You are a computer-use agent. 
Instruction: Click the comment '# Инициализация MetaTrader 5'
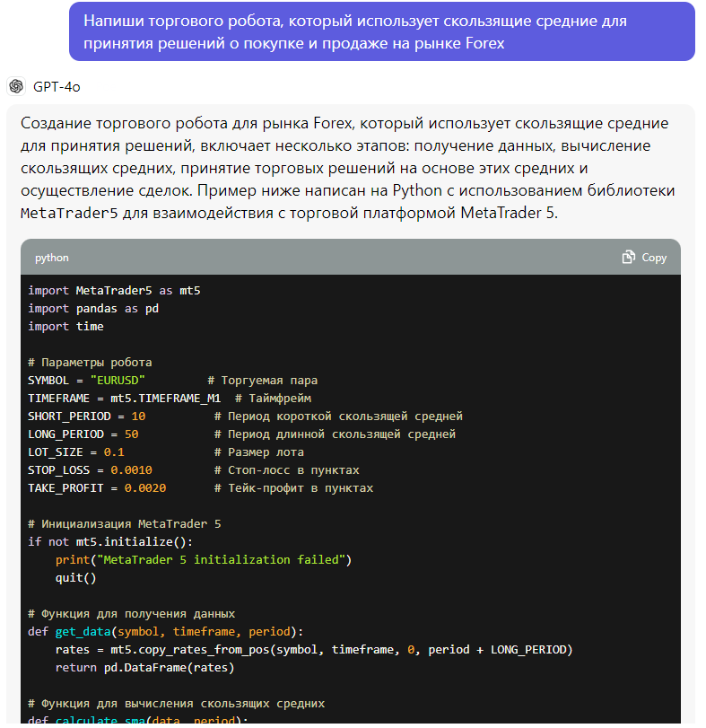125,524
